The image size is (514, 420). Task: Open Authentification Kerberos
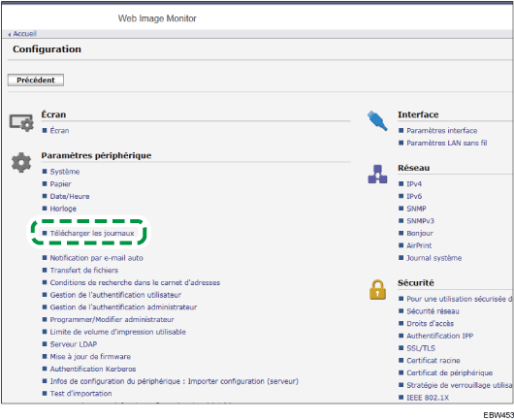click(93, 369)
